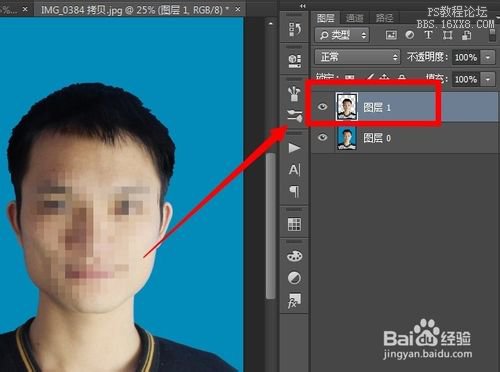This screenshot has width=500, height=372.
Task: Select the 图层 0 layer thumbnail
Action: coord(347,138)
